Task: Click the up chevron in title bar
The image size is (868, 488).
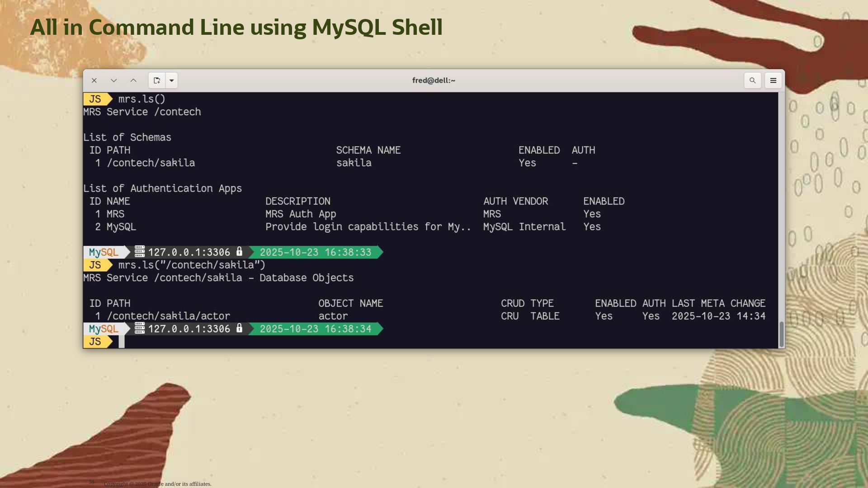Action: point(133,80)
